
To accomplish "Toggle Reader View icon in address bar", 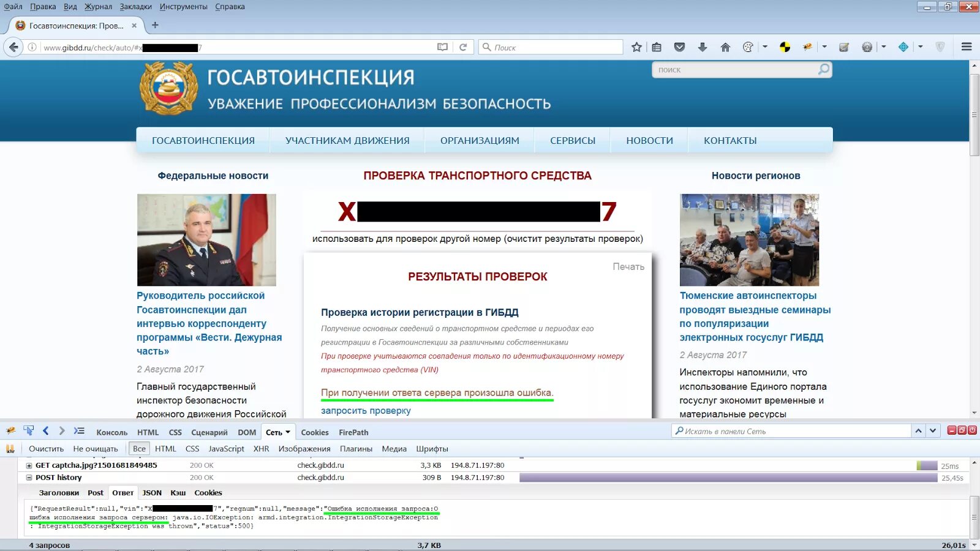I will (442, 47).
